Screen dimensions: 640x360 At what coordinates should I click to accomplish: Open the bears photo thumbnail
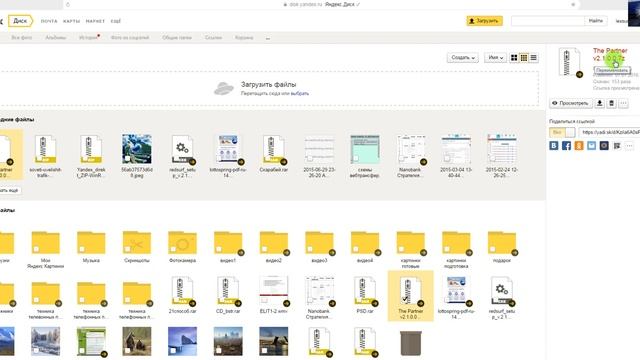point(137,341)
